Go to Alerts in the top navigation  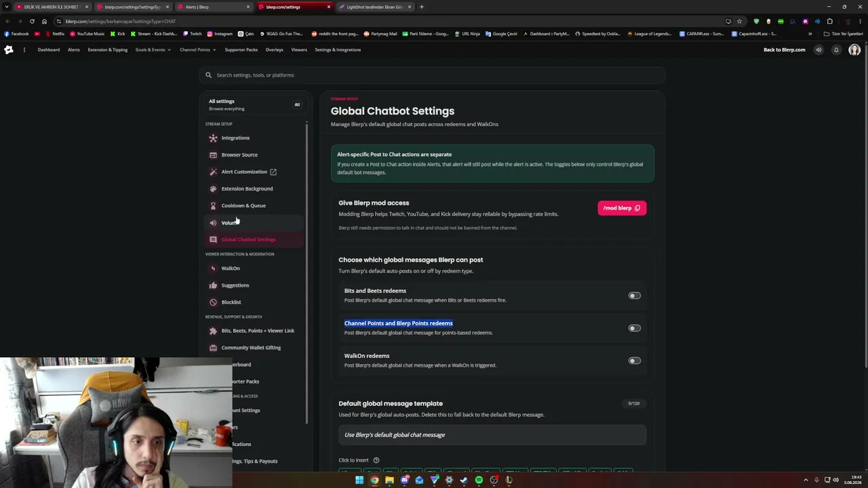74,49
